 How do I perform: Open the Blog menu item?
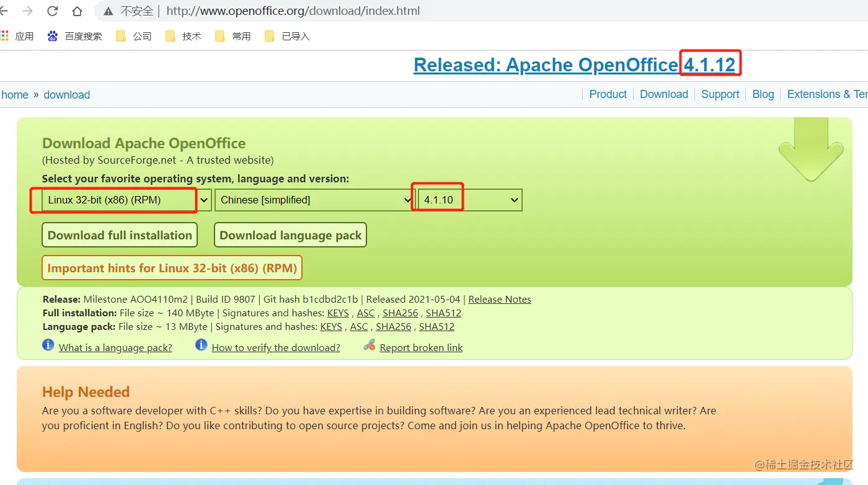763,94
